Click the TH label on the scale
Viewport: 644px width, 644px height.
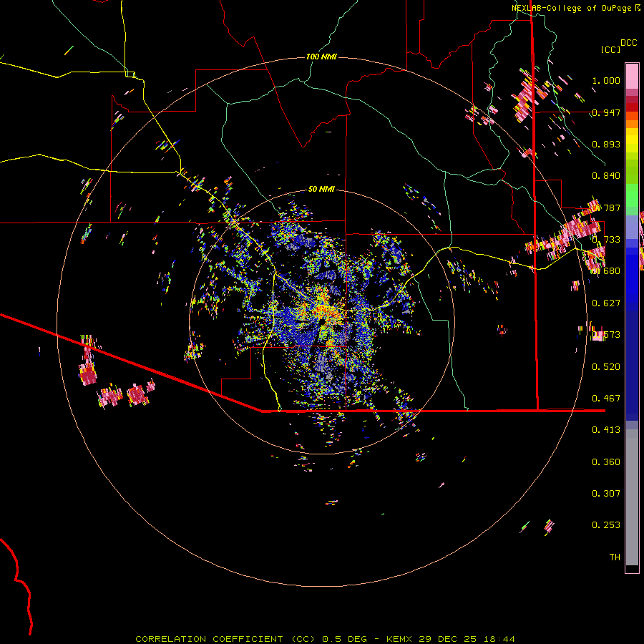615,557
